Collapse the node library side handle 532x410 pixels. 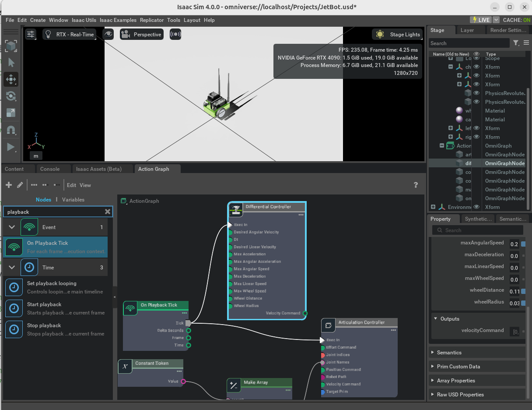115,297
